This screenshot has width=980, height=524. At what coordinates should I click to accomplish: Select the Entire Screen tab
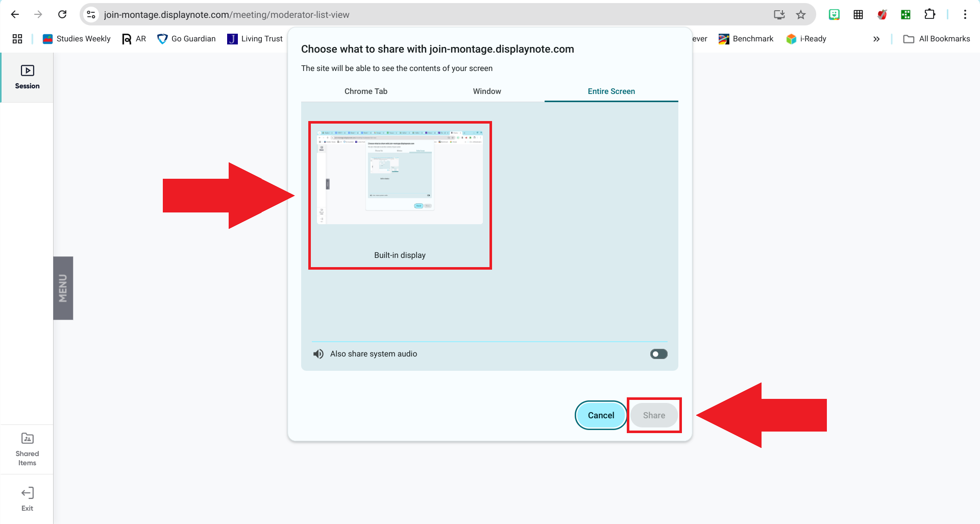click(x=611, y=91)
